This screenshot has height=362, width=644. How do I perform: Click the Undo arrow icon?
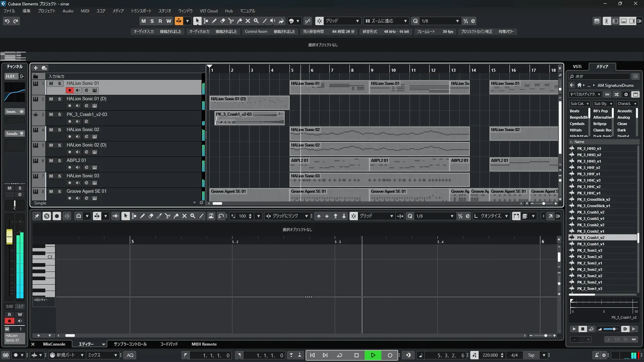[x=7, y=21]
